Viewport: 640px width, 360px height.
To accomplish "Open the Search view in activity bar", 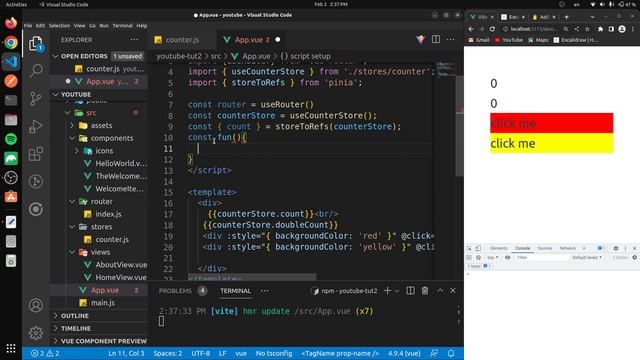I will click(36, 71).
